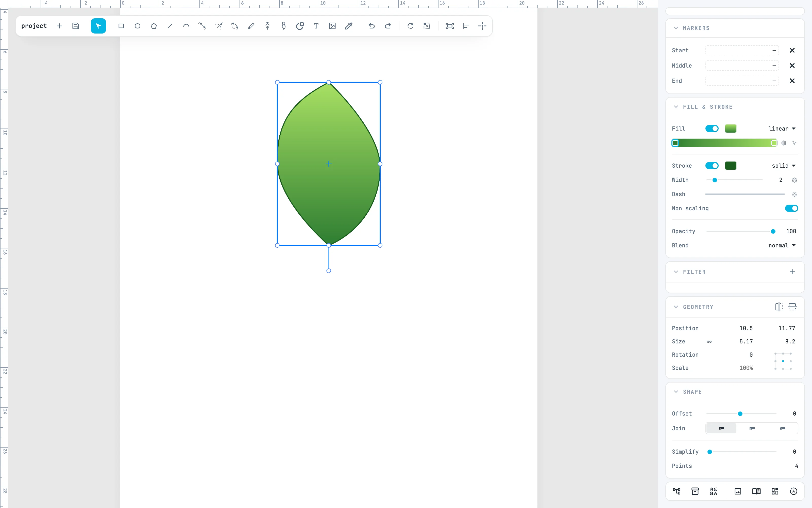Add new item with plus icon
The image size is (812, 508).
(x=59, y=26)
